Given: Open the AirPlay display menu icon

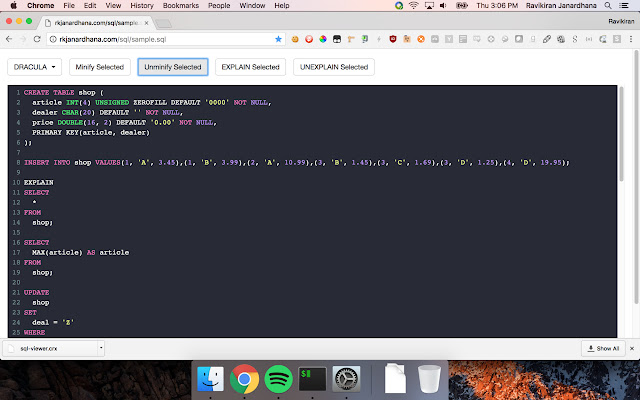Looking at the screenshot, I should (x=429, y=5).
